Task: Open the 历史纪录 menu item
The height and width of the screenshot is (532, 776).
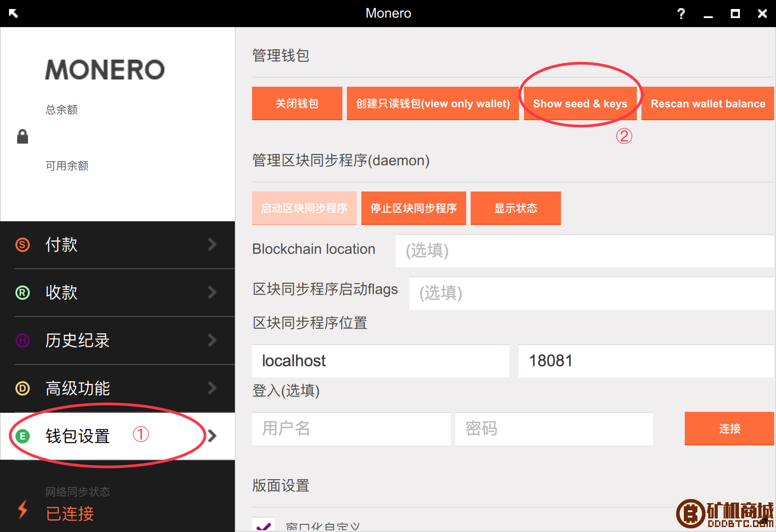Action: coord(117,341)
